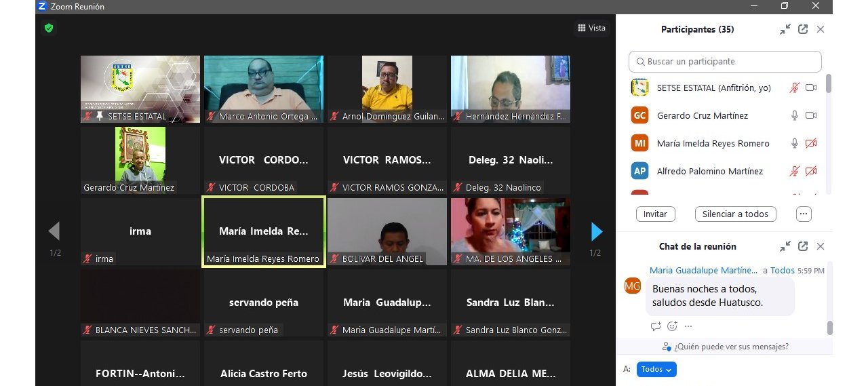Image resolution: width=868 pixels, height=386 pixels.
Task: Close the Participantes panel
Action: [x=821, y=29]
